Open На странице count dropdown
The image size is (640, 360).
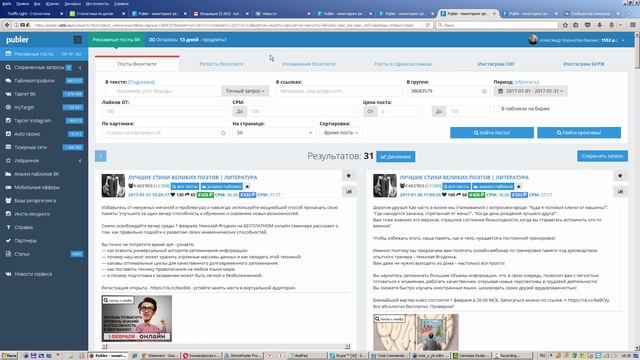tap(274, 133)
